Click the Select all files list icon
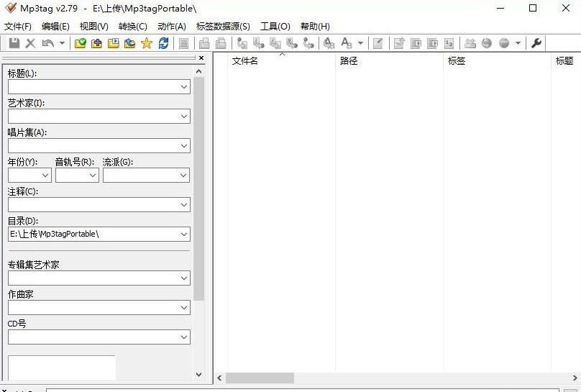This screenshot has height=392, width=581. pos(184,43)
